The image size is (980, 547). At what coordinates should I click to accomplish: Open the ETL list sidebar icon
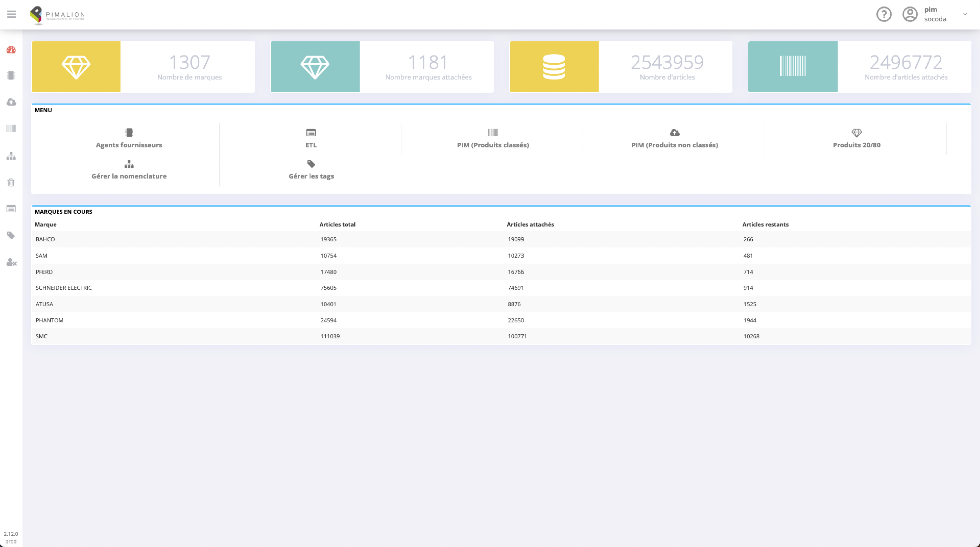(x=11, y=209)
